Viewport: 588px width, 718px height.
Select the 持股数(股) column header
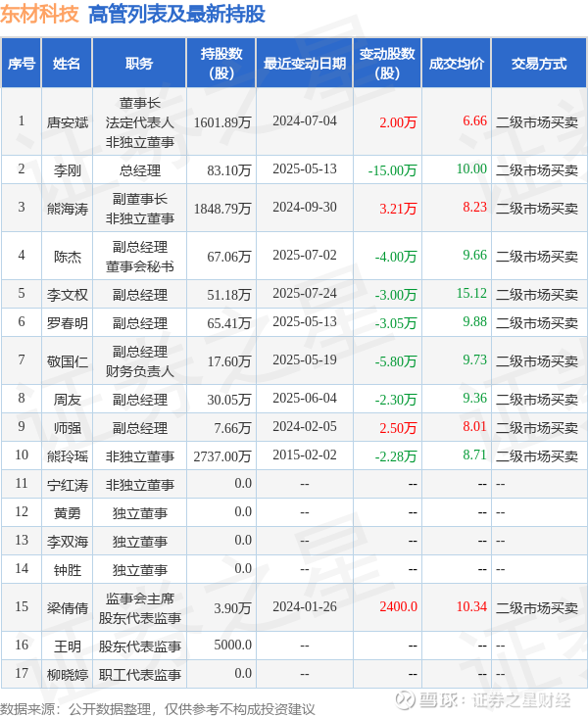click(x=221, y=64)
